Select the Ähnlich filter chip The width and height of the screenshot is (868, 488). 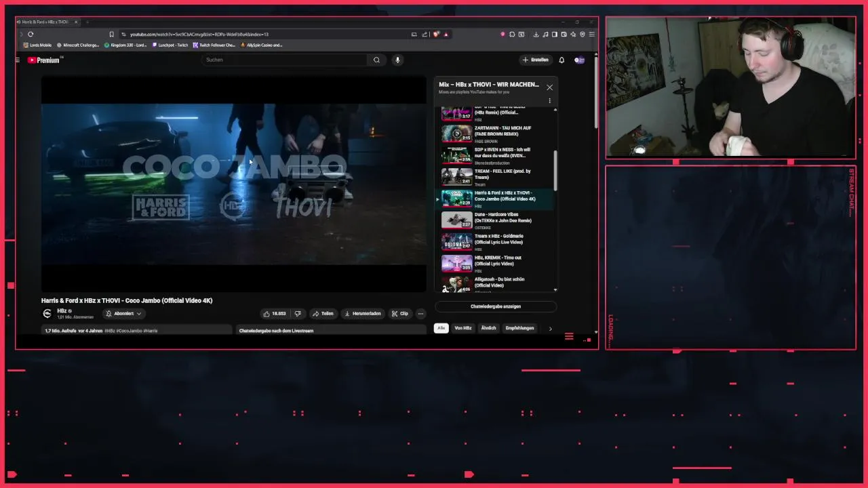click(488, 328)
